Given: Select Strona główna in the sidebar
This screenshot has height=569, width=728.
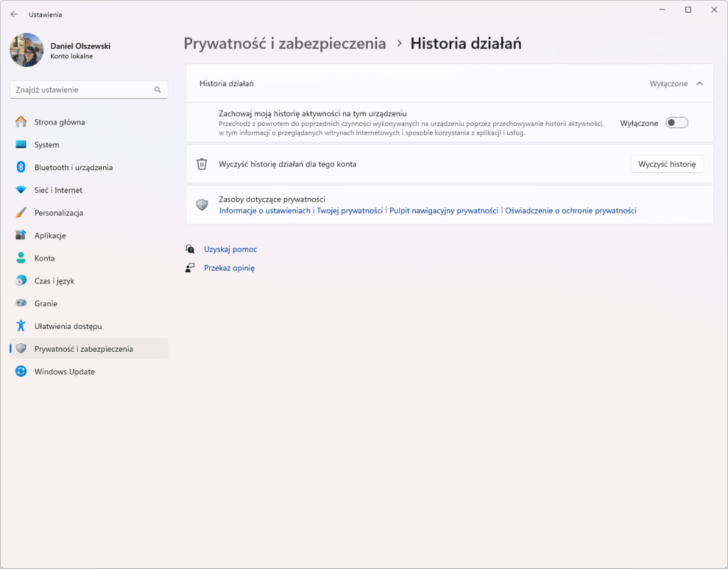Looking at the screenshot, I should pyautogui.click(x=21, y=122).
